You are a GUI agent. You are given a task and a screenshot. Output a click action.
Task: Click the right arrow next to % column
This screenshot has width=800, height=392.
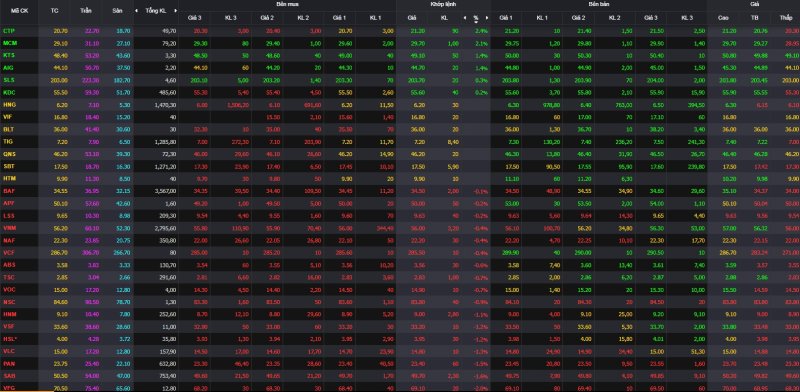click(487, 17)
